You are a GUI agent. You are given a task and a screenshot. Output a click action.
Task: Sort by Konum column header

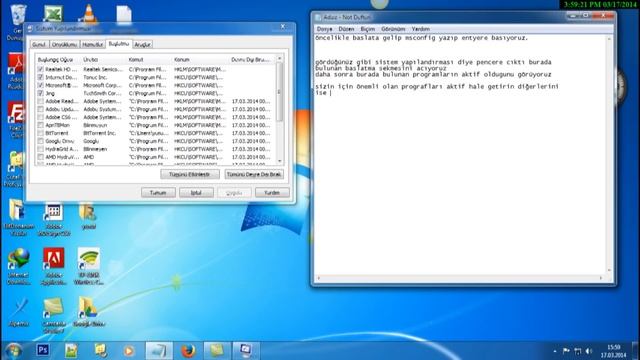(x=200, y=60)
